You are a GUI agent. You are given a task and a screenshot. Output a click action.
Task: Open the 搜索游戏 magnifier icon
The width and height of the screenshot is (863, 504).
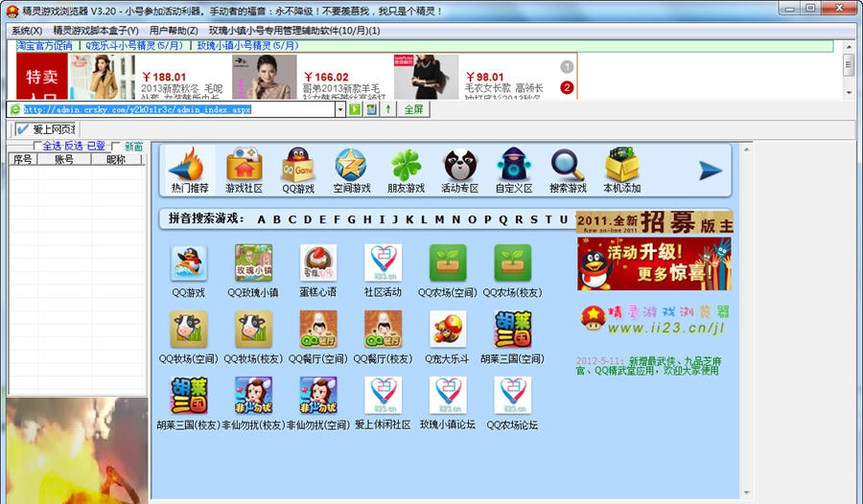(x=568, y=170)
